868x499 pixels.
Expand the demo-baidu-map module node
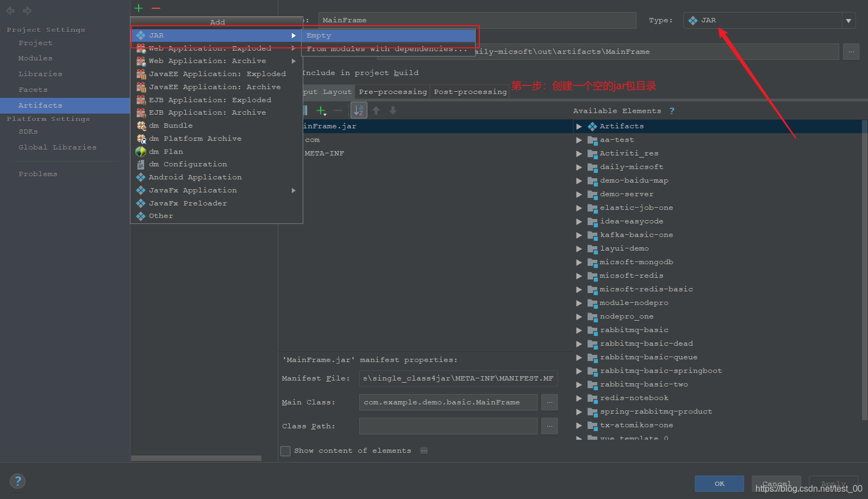tap(579, 180)
